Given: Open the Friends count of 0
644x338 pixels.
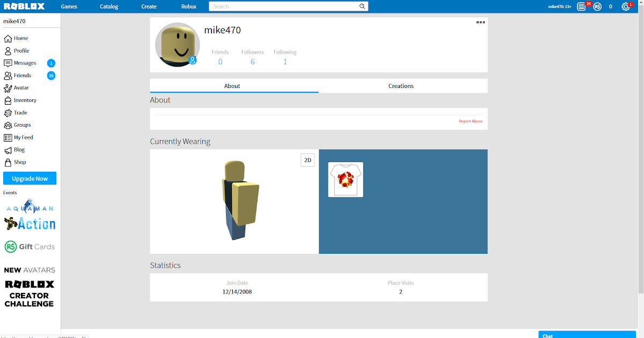Looking at the screenshot, I should pyautogui.click(x=220, y=62).
